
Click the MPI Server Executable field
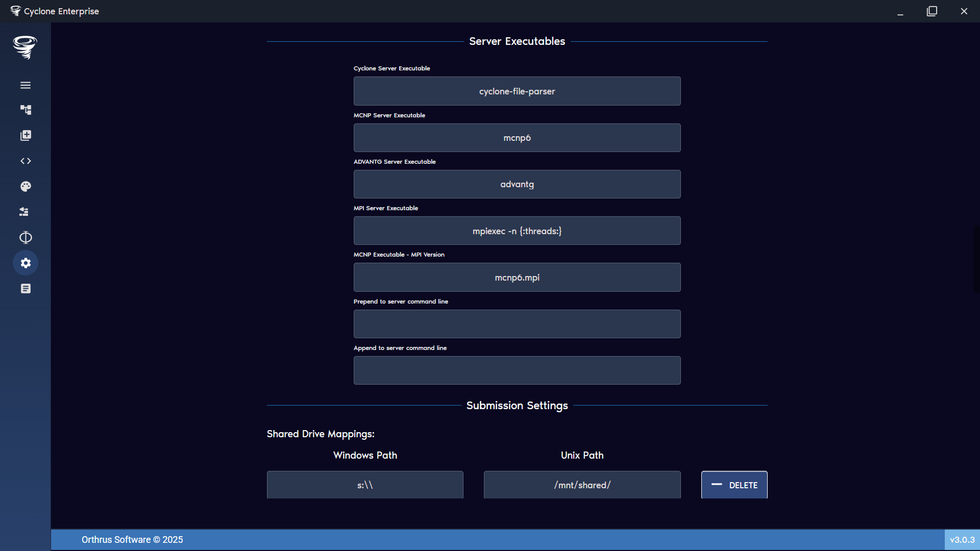pyautogui.click(x=517, y=231)
